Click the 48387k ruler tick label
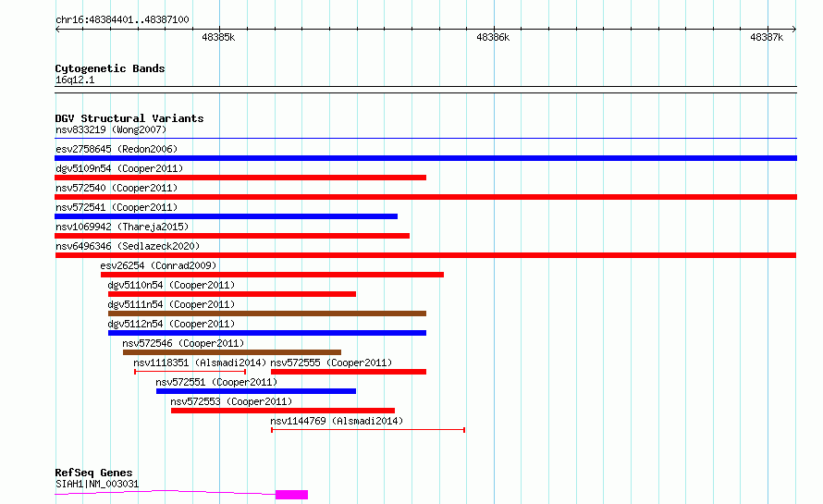This screenshot has height=504, width=823. coord(767,37)
